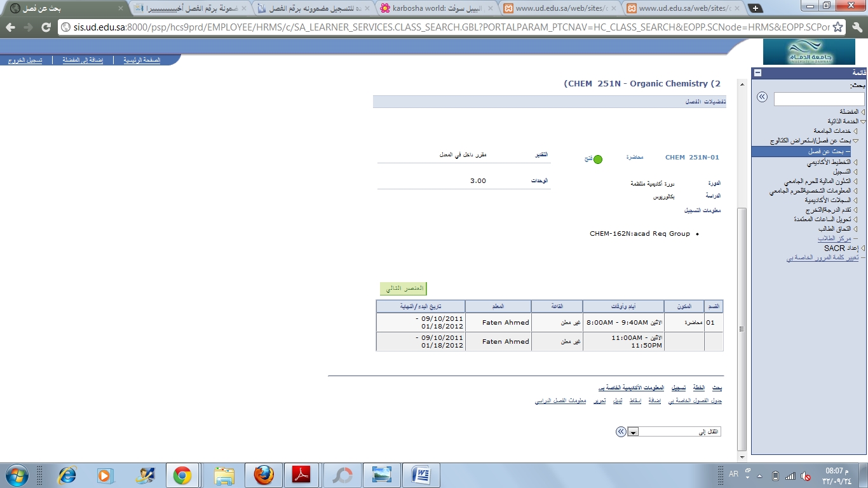Click the sidebar search go arrow icon
This screenshot has width=868, height=488.
[762, 97]
